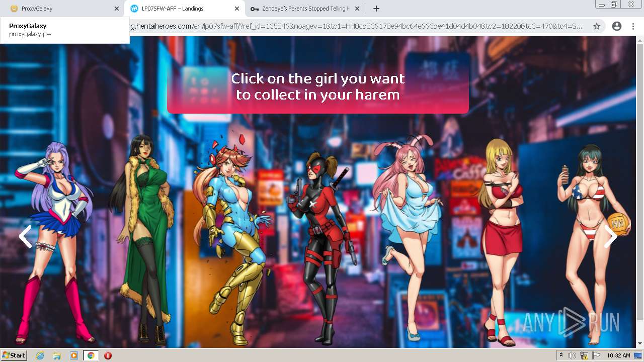This screenshot has width=644, height=362.
Task: Click the key favicon on Zendaya tab
Action: coord(254,9)
